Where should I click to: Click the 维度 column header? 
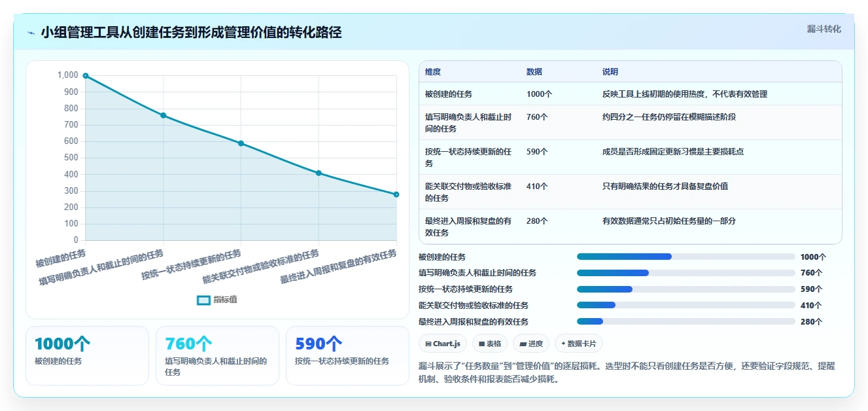tap(433, 72)
